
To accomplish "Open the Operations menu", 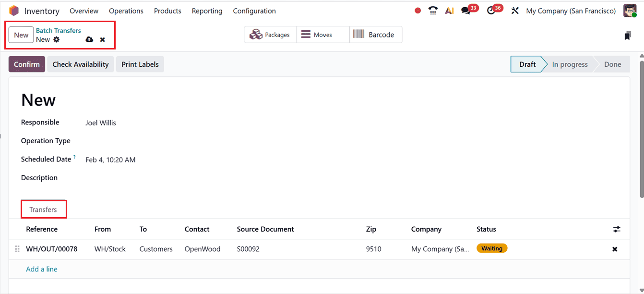I will coord(126,10).
